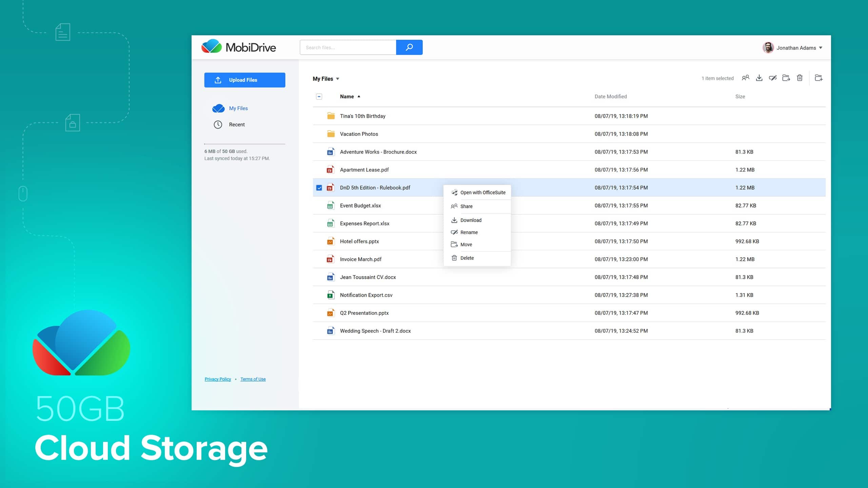This screenshot has width=868, height=488.
Task: Open the Recent section via the clock icon
Action: [218, 124]
